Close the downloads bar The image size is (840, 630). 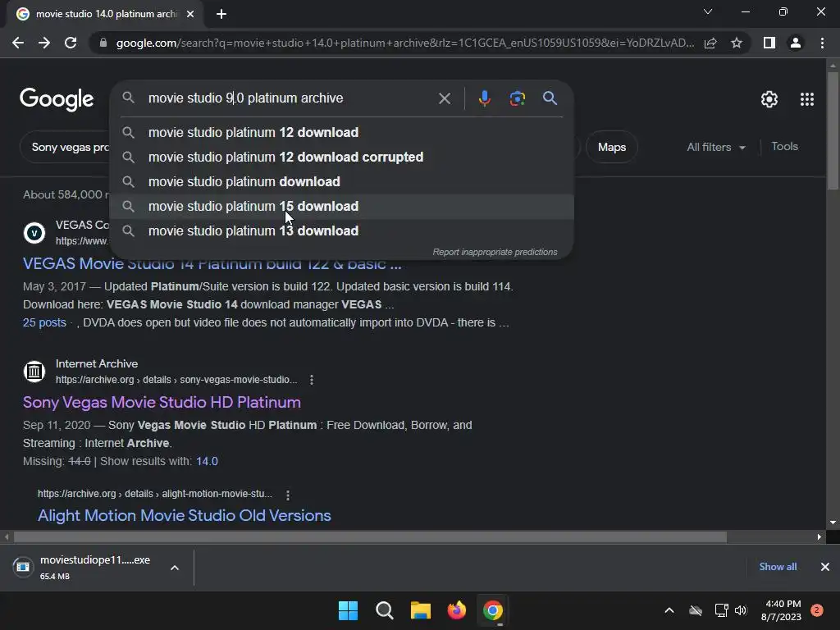825,567
